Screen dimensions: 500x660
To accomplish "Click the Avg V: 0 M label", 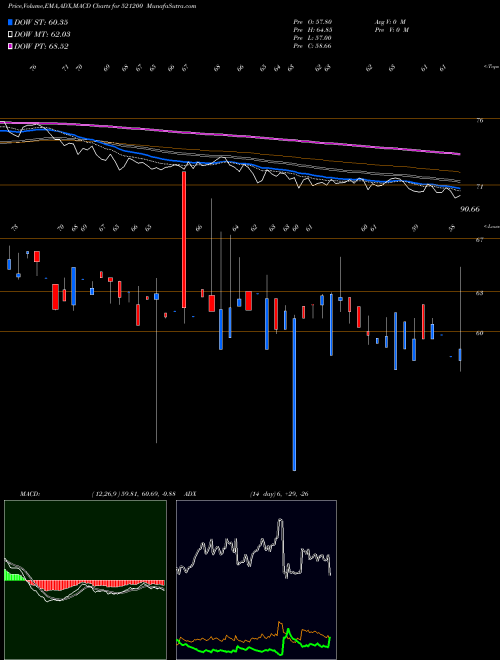I will point(390,22).
